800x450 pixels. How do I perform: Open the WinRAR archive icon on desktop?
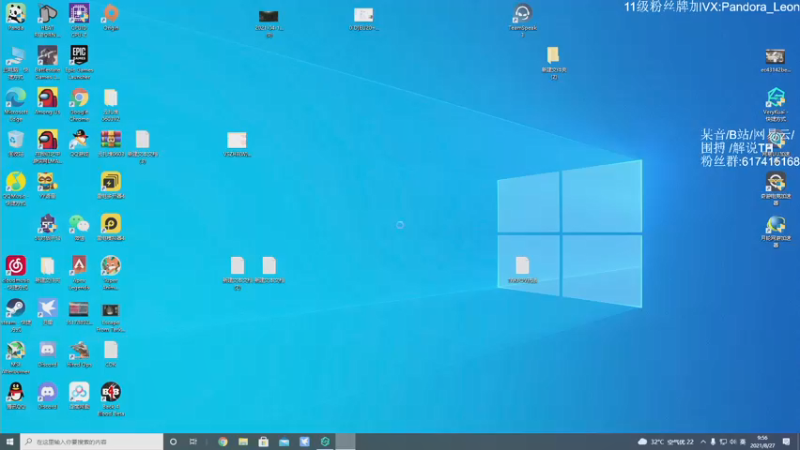pyautogui.click(x=111, y=143)
